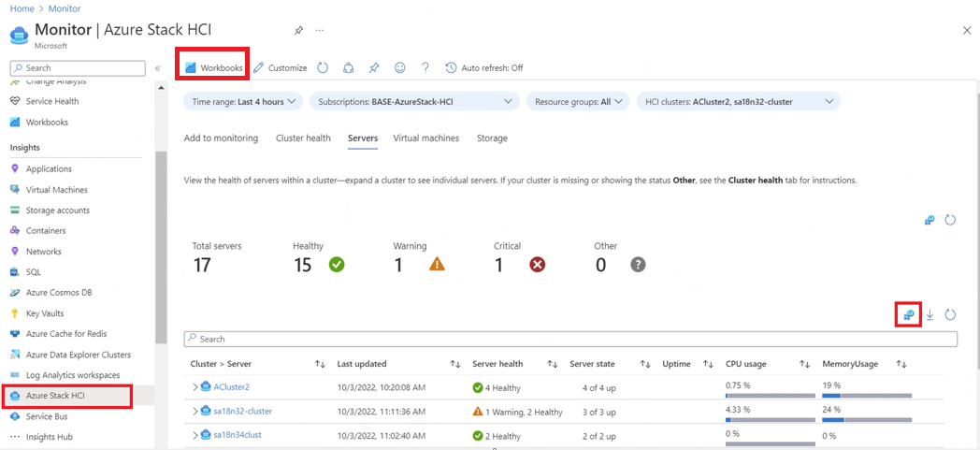
Task: Click the share bell icon in the toolbar
Action: 349,68
